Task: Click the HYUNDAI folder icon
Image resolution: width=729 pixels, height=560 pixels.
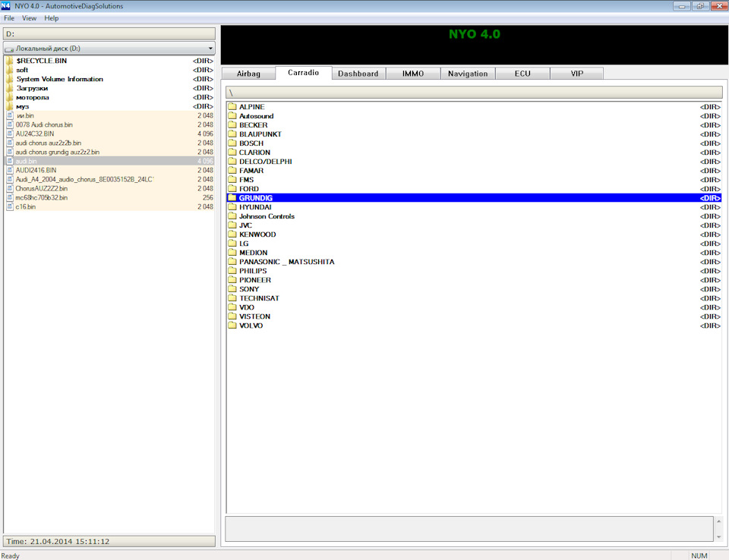Action: (232, 207)
